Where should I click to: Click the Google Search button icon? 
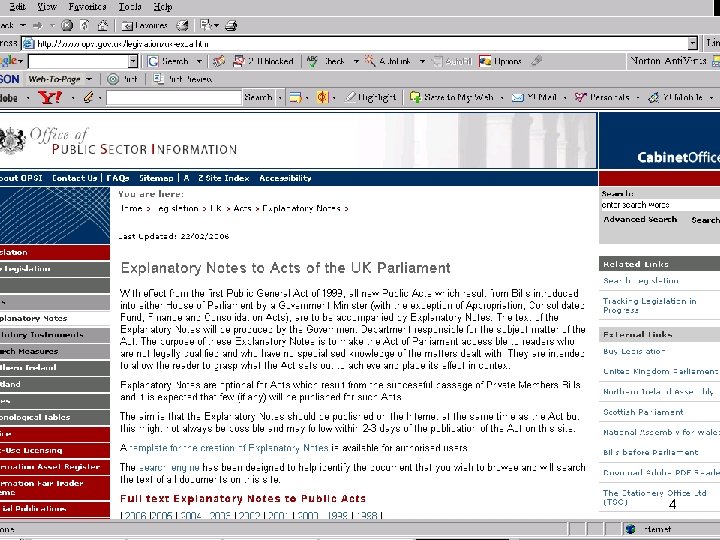point(153,61)
